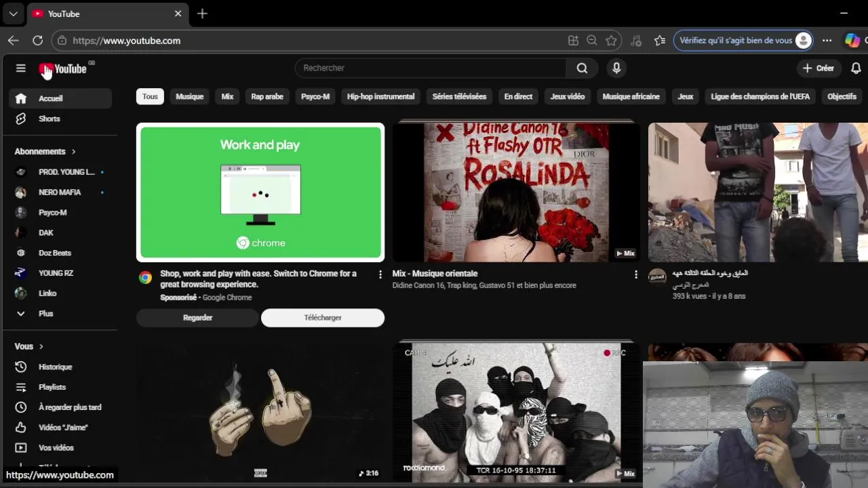Reload the page
Image resolution: width=868 pixels, height=488 pixels.
(37, 41)
